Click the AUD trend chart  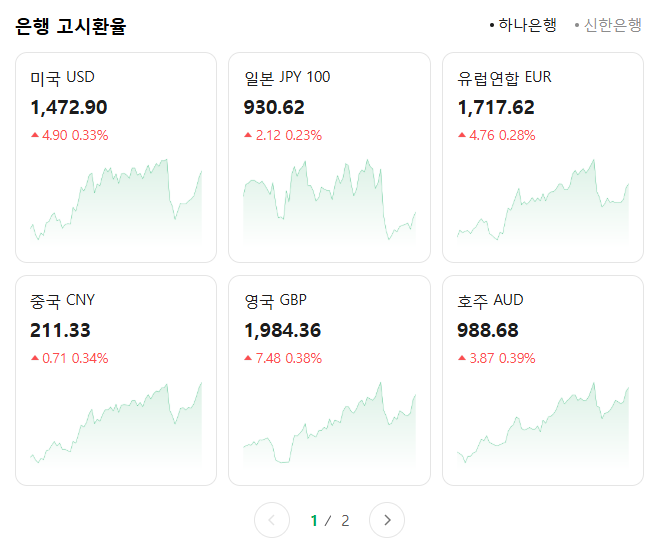(x=543, y=428)
